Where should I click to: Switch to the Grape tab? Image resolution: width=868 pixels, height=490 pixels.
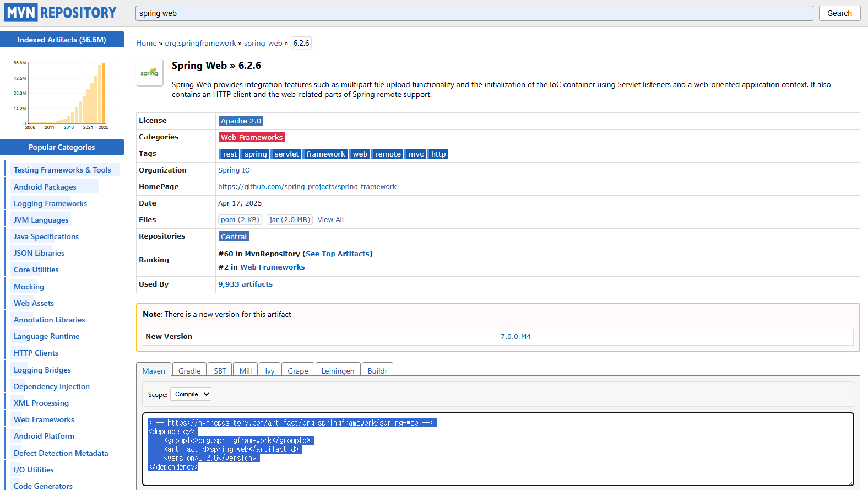[298, 371]
